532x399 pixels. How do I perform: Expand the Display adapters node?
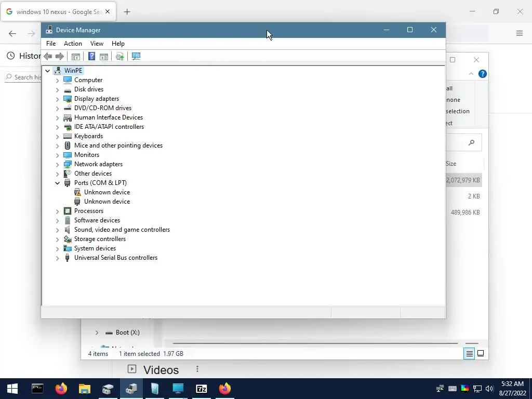[x=57, y=99]
